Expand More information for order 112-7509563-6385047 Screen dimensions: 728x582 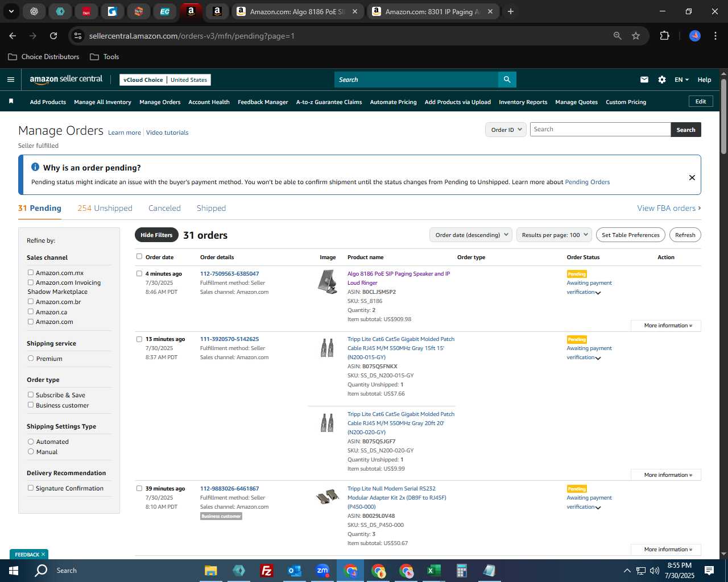coord(666,326)
